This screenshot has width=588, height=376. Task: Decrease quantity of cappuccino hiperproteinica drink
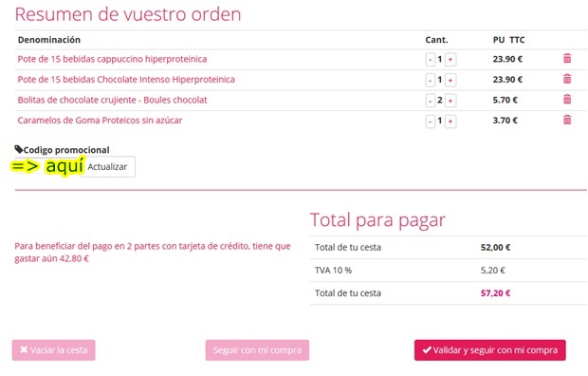click(431, 60)
